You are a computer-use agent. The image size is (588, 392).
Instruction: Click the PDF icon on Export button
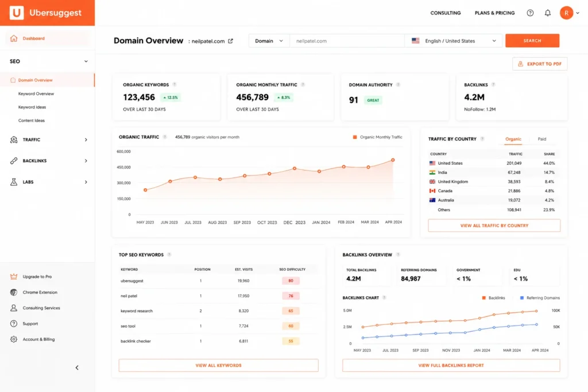(520, 64)
